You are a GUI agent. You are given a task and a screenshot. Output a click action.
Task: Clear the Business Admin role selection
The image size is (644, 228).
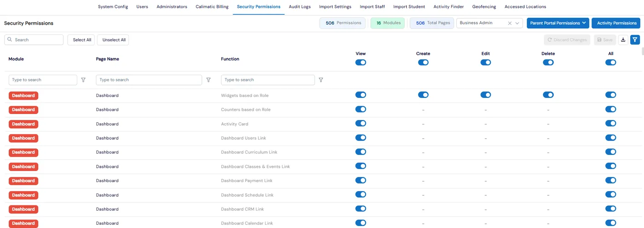point(510,23)
